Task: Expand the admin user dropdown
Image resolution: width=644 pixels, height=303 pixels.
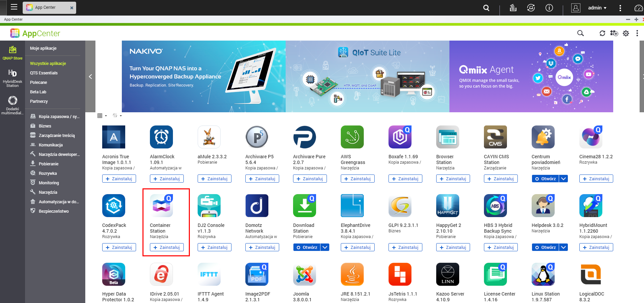Action: (597, 8)
